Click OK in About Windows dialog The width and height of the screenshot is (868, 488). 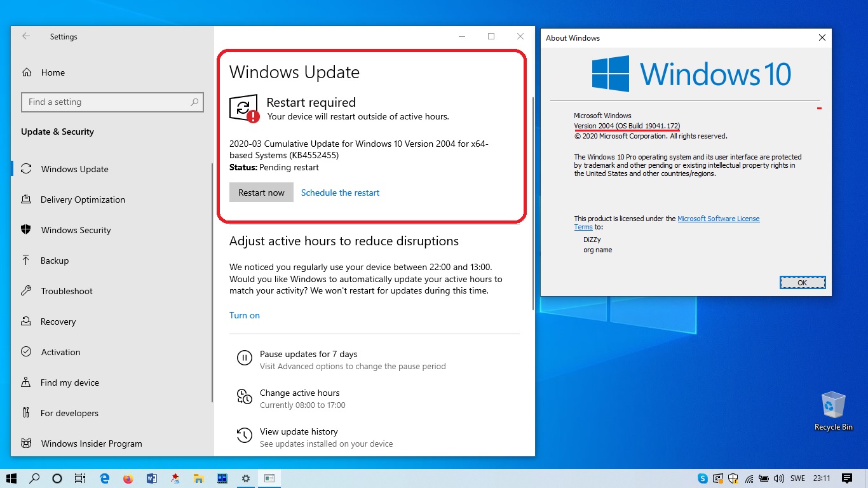pyautogui.click(x=802, y=283)
